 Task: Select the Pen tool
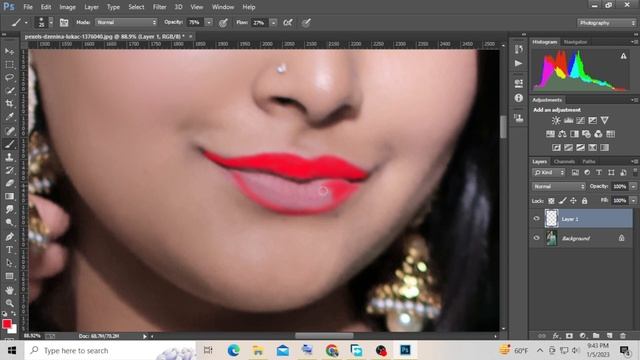(9, 236)
